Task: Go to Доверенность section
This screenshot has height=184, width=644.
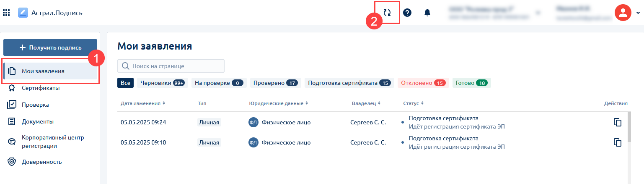Action: 41,162
